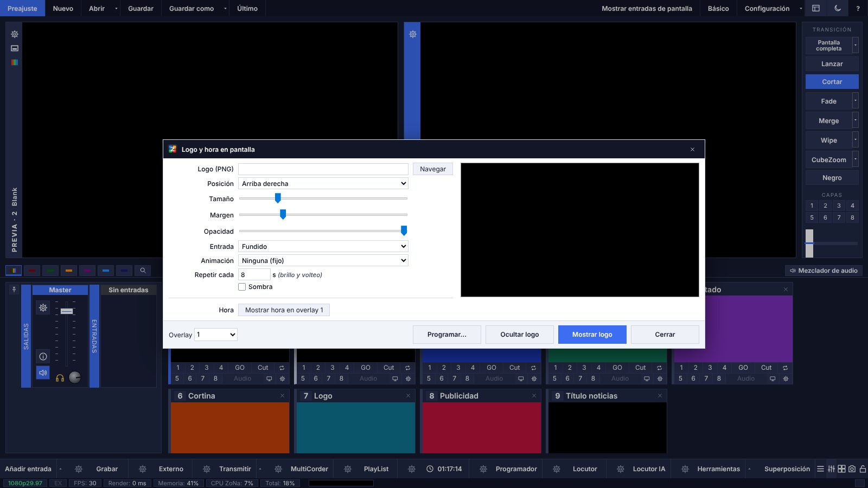Mute the Master audio speaker button
The width and height of the screenshot is (868, 488).
point(43,373)
